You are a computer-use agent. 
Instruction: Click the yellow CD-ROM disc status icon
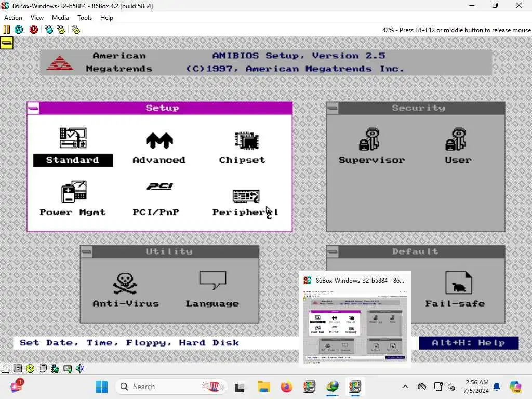(x=30, y=368)
